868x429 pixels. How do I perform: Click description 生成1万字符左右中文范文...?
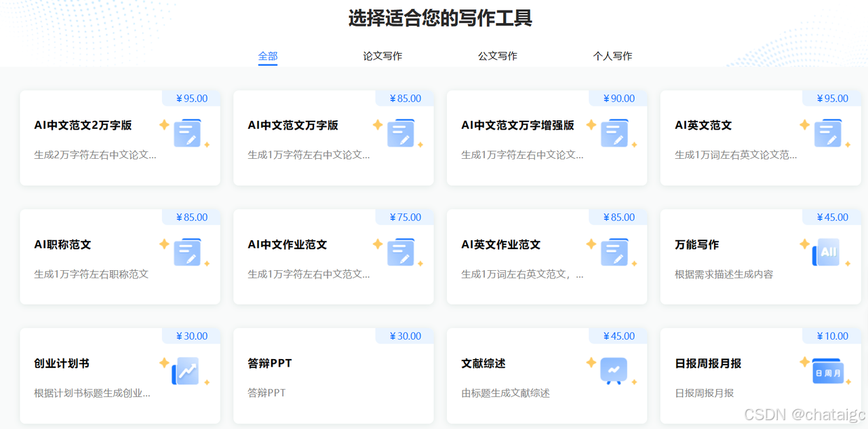[309, 274]
